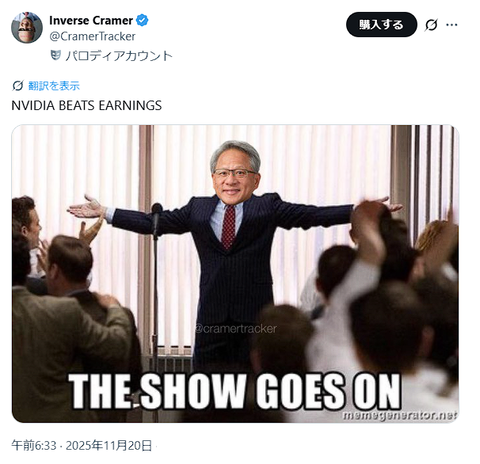
Task: Click the parody account mask icon
Action: tap(55, 55)
